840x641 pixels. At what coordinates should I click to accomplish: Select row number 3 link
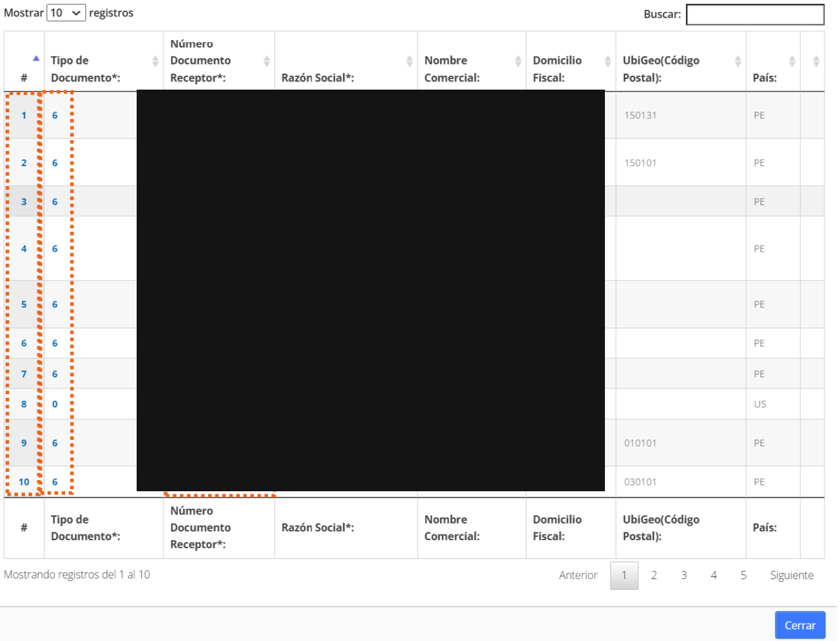point(24,202)
